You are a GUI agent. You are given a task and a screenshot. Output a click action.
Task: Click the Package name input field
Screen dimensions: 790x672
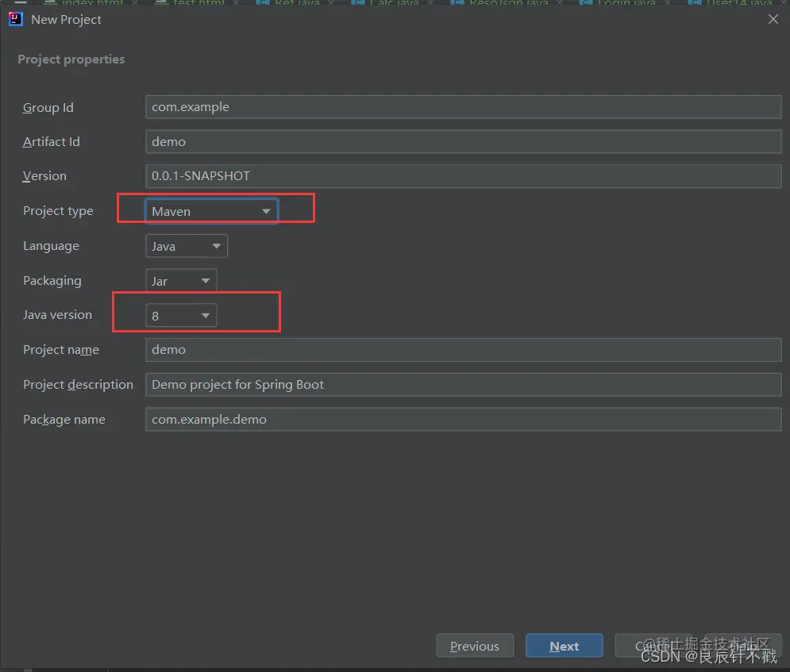click(x=464, y=420)
